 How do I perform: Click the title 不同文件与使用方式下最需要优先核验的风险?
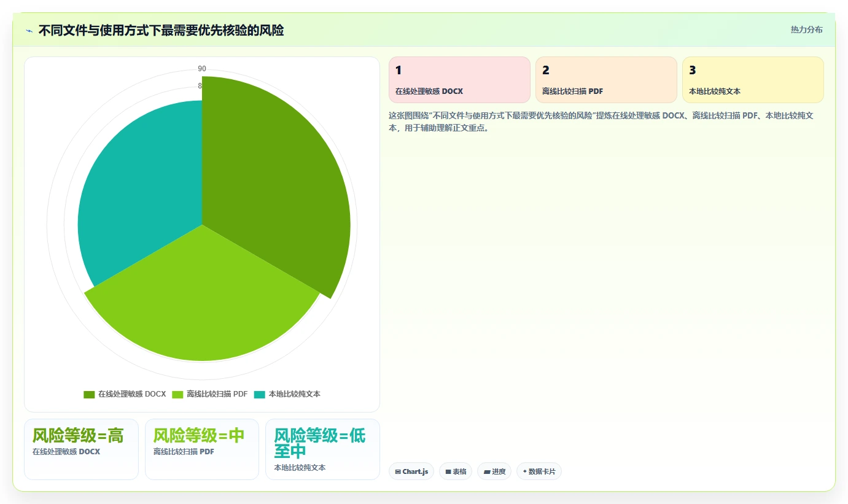tap(161, 31)
